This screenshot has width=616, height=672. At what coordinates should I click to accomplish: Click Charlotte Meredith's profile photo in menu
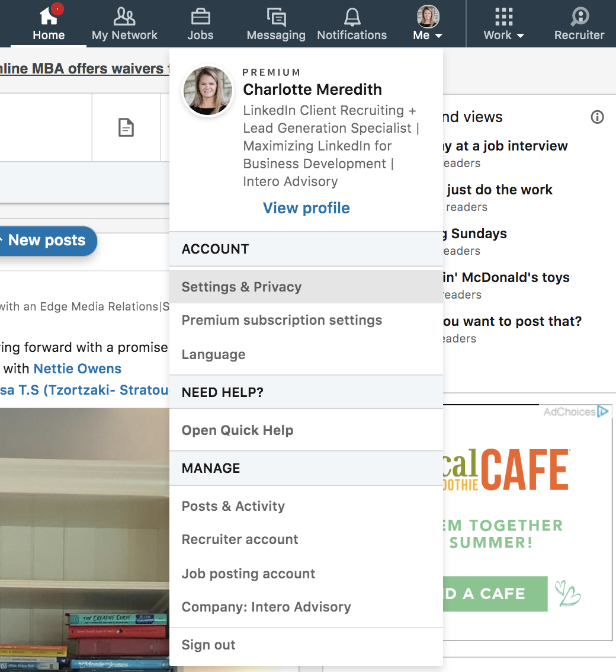208,91
